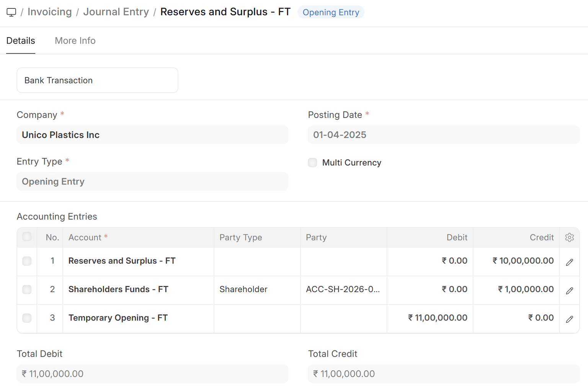Select all rows with header checkbox
Screen dimensions: 588x389
[x=27, y=237]
